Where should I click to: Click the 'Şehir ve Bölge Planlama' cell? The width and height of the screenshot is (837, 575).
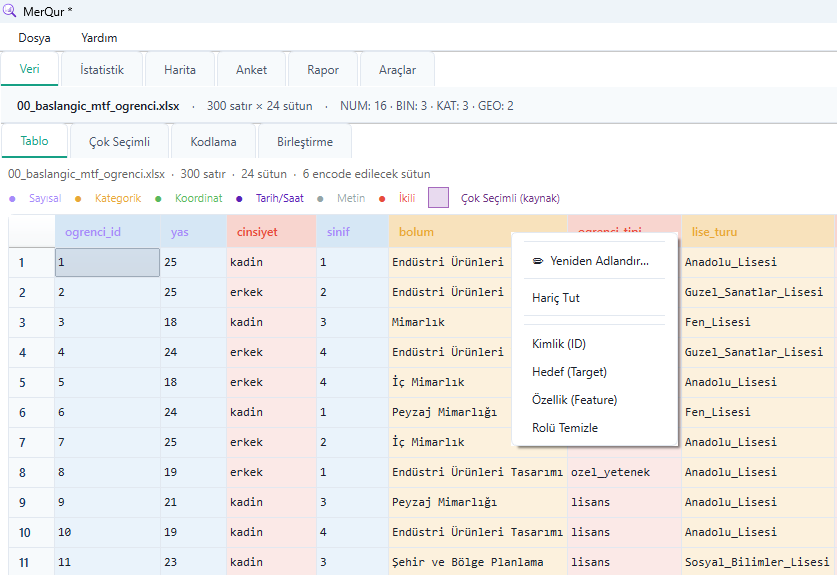click(478, 562)
